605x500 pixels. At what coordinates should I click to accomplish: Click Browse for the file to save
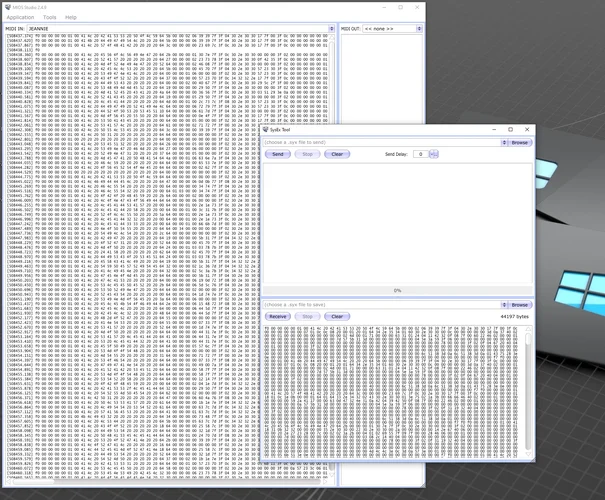tap(520, 305)
